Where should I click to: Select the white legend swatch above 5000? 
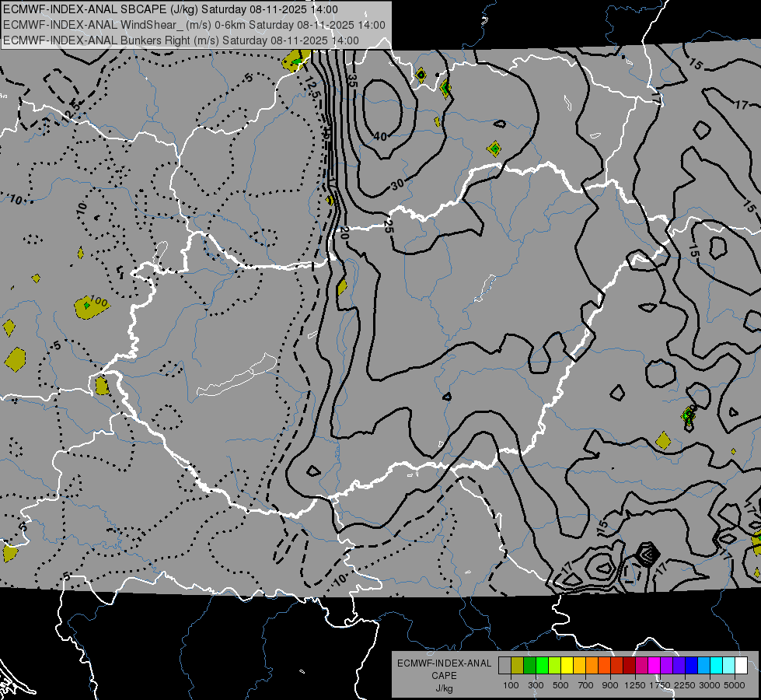tap(741, 665)
